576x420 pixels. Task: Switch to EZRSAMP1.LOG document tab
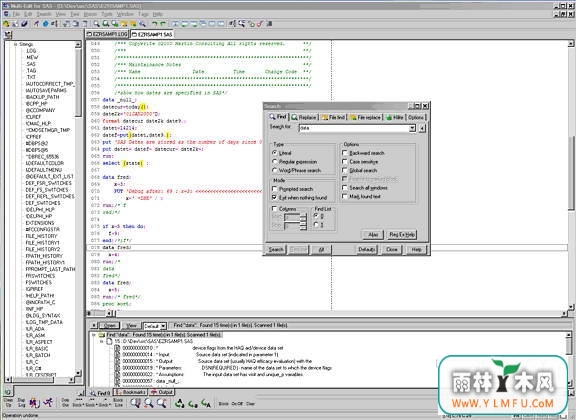pyautogui.click(x=107, y=34)
